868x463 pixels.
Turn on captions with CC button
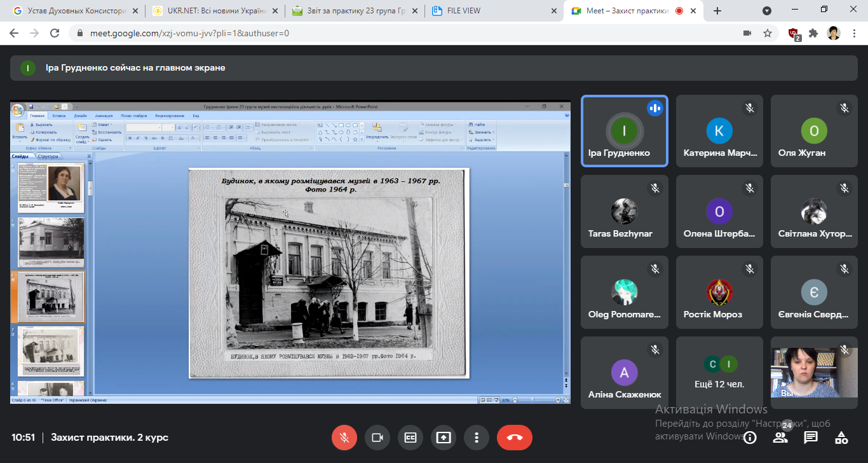tap(410, 438)
